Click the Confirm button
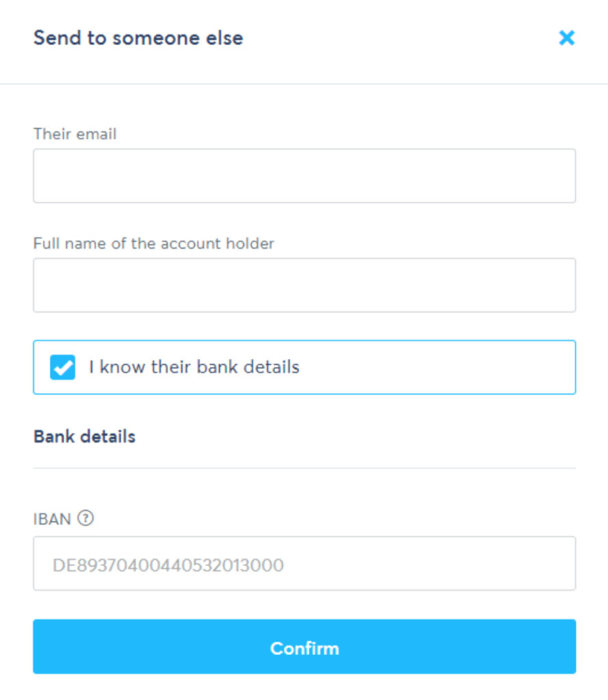This screenshot has width=608, height=700. click(x=304, y=647)
